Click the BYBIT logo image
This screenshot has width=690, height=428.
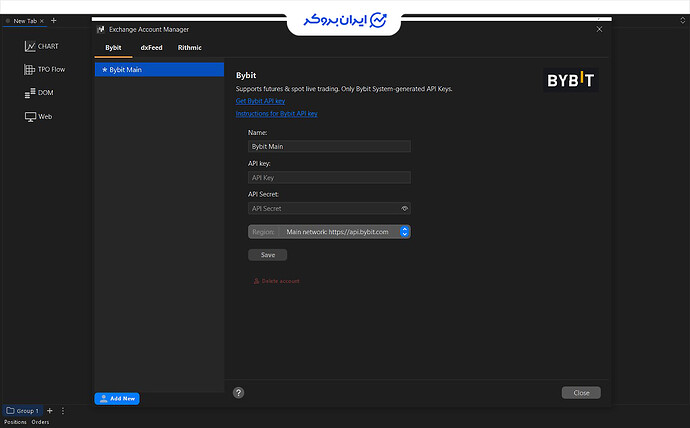point(570,80)
